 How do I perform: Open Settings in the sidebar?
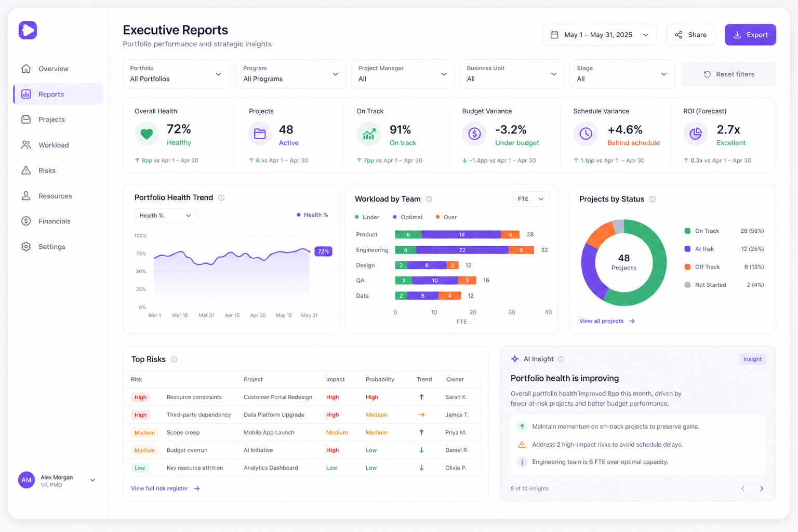[58, 247]
